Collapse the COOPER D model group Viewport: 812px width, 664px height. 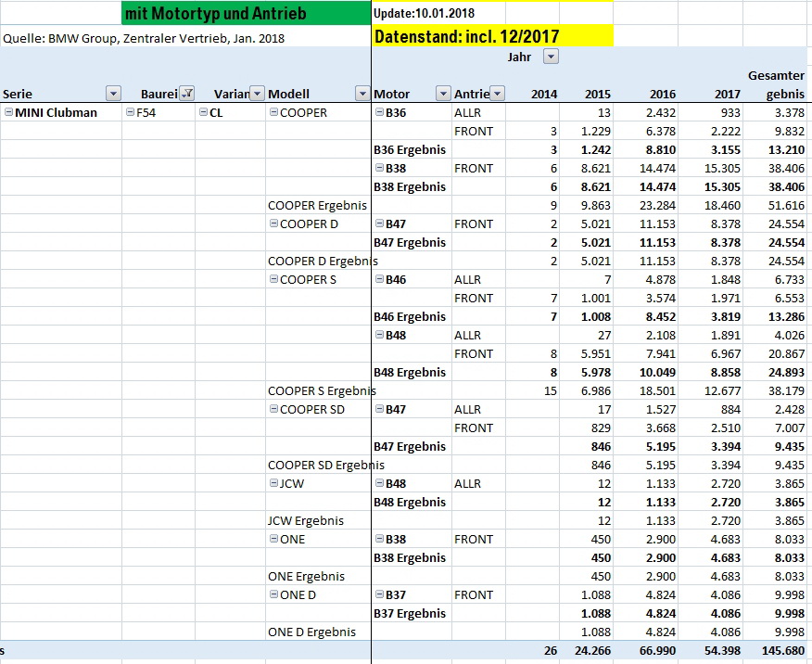(274, 223)
